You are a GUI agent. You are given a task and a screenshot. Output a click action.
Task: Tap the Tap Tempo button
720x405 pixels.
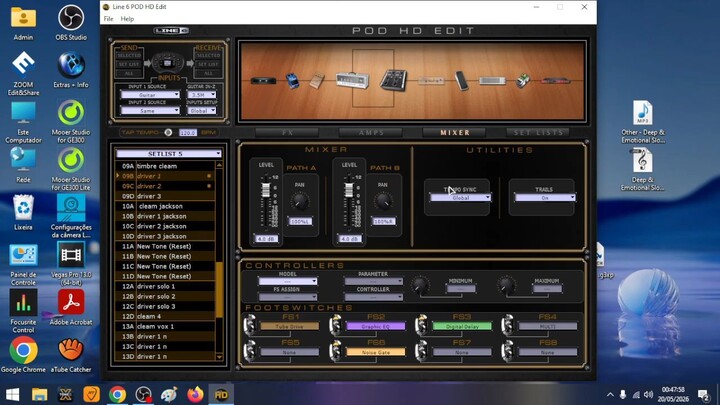pos(168,132)
